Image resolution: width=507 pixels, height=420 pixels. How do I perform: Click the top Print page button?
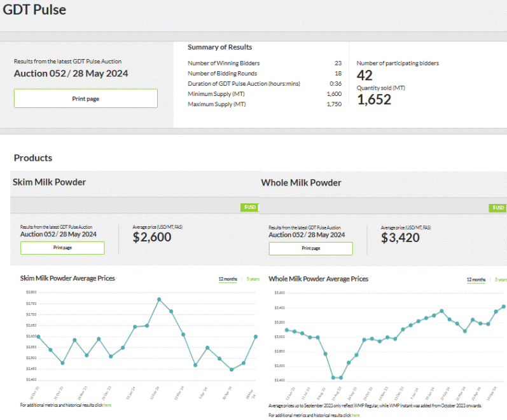coord(86,98)
